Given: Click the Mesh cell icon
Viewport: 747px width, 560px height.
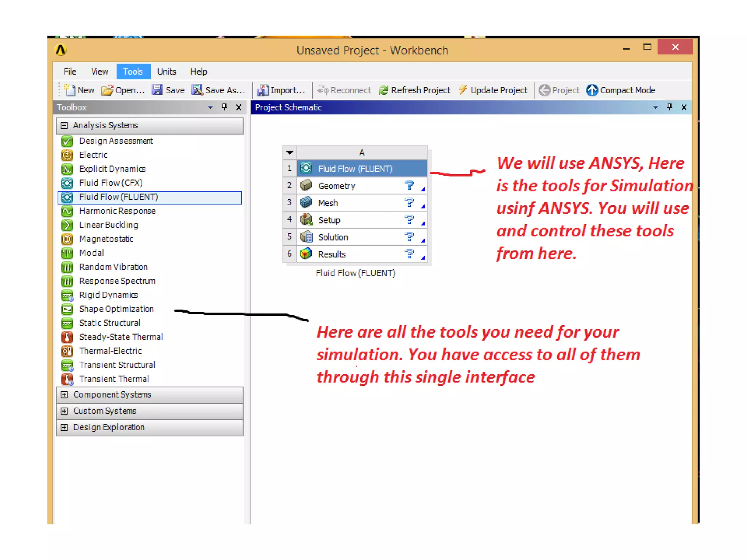Looking at the screenshot, I should [x=306, y=202].
